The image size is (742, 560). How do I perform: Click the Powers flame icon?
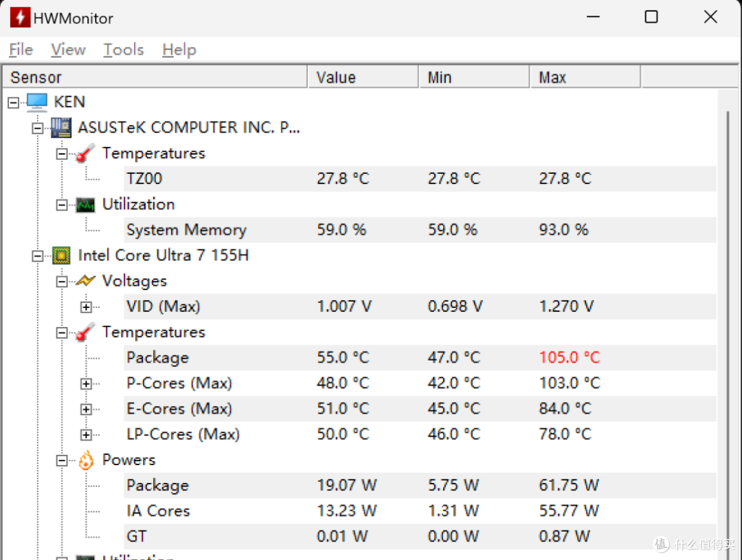(x=85, y=460)
